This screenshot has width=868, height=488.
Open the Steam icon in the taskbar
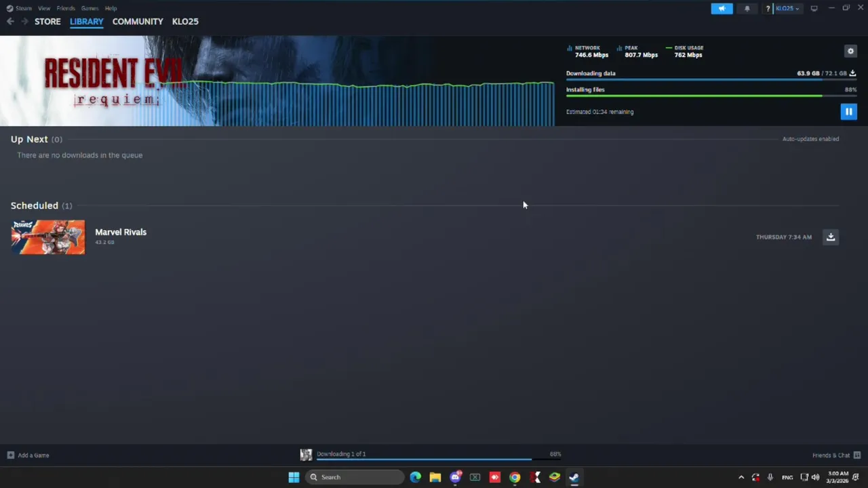pyautogui.click(x=574, y=477)
